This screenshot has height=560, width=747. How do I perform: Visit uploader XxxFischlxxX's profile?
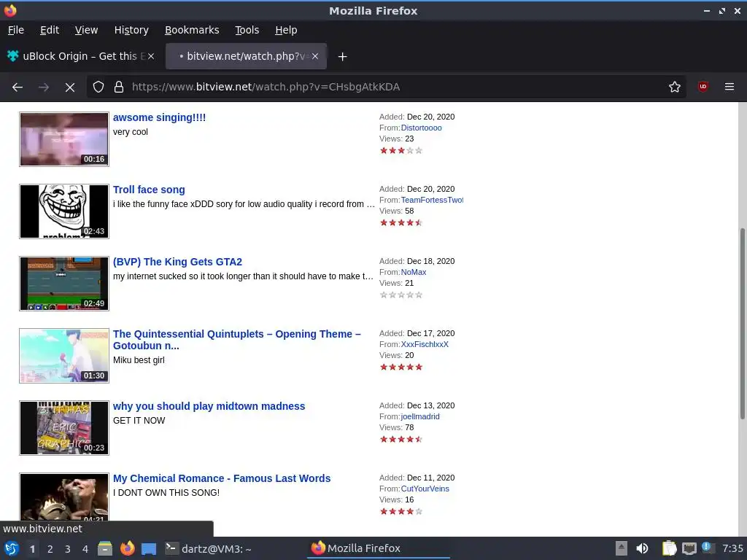coord(425,344)
